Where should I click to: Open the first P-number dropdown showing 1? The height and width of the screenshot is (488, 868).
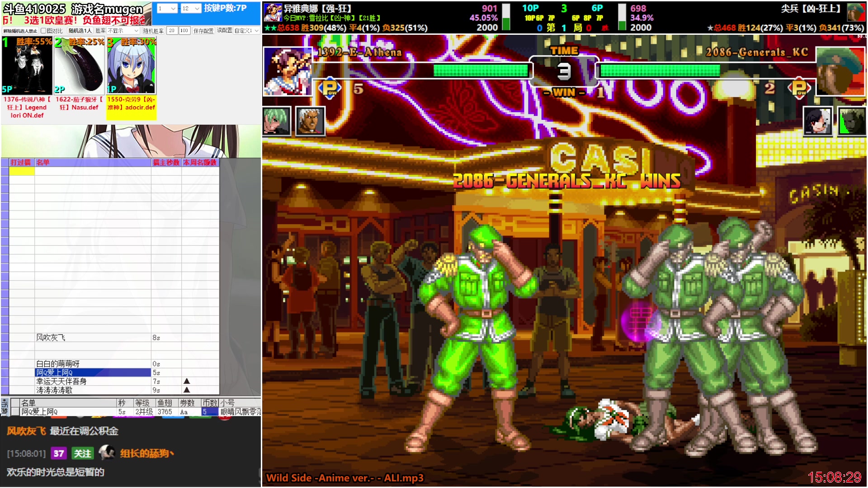pyautogui.click(x=167, y=9)
